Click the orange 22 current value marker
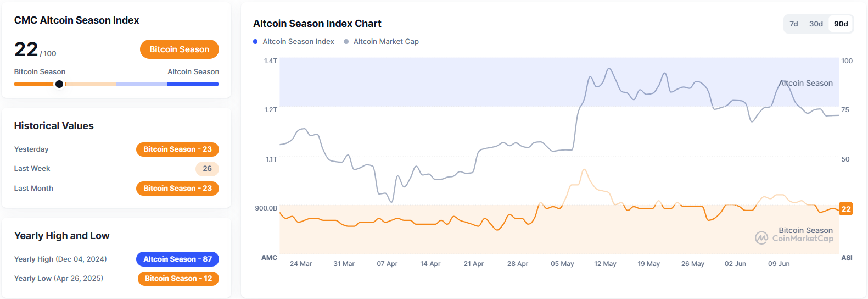This screenshot has height=299, width=868. point(845,209)
